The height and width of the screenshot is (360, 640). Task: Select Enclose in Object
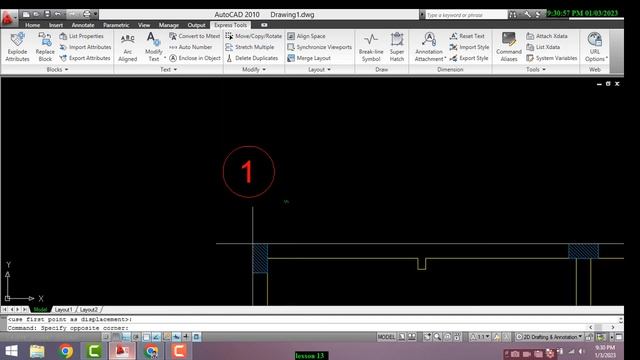[x=195, y=58]
